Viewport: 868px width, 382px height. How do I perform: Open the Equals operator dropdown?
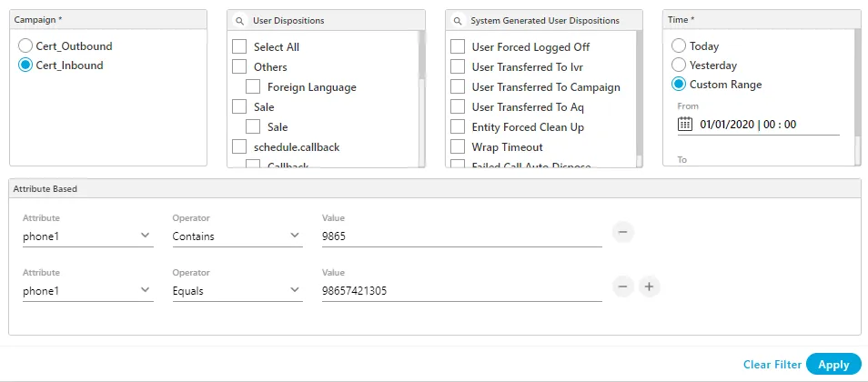point(237,291)
